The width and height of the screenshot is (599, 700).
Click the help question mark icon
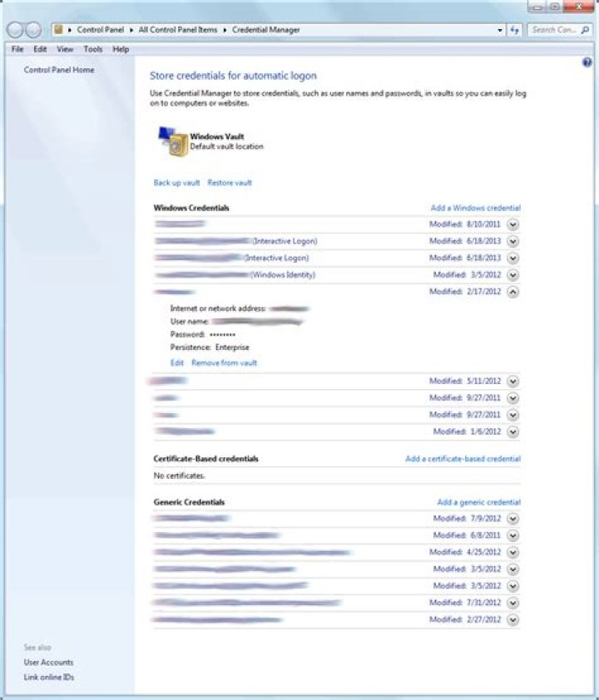(587, 62)
